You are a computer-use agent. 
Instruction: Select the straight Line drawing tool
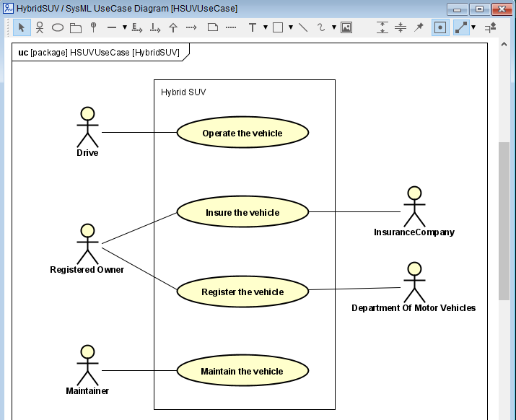point(303,27)
